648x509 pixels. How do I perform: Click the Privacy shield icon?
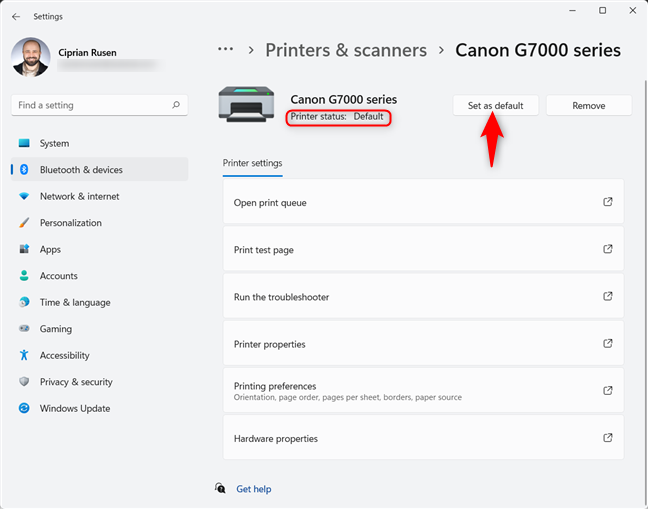pyautogui.click(x=24, y=381)
